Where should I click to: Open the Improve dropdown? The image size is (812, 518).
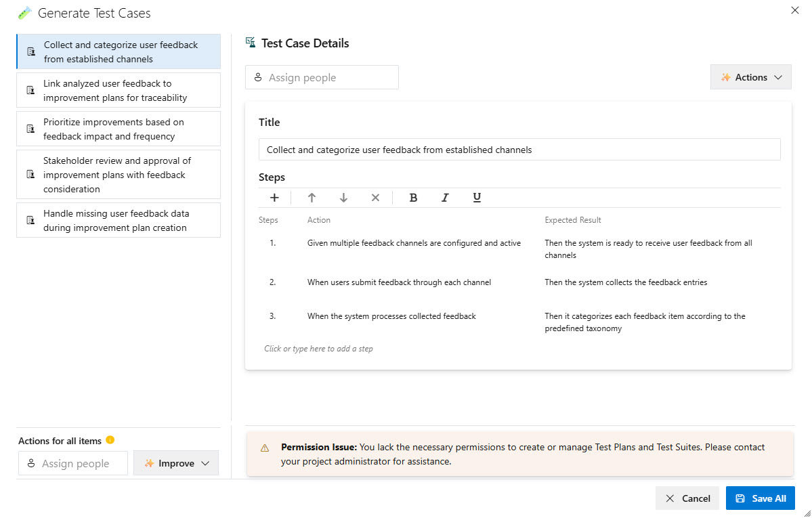click(176, 462)
